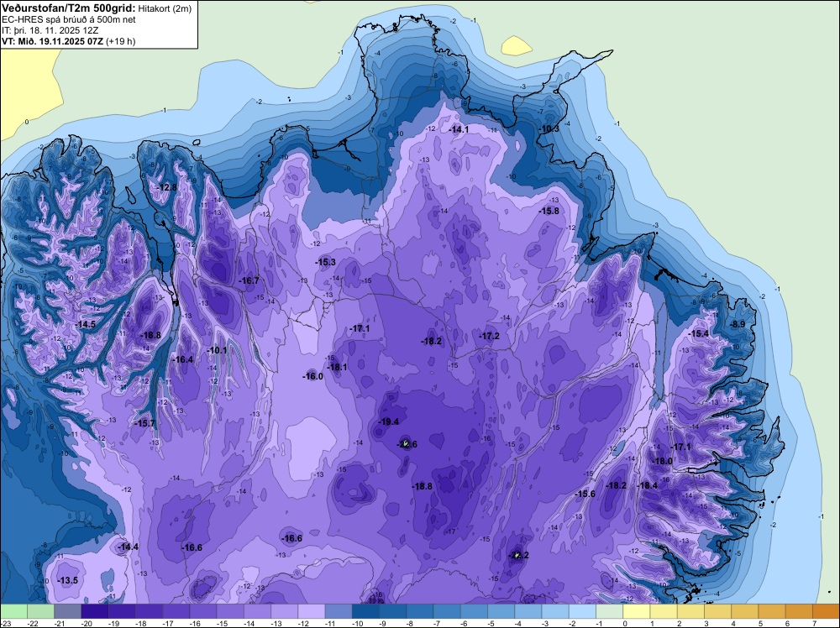Click the -17.2 temperature value
Screen dimensions: 840x628
(x=489, y=336)
